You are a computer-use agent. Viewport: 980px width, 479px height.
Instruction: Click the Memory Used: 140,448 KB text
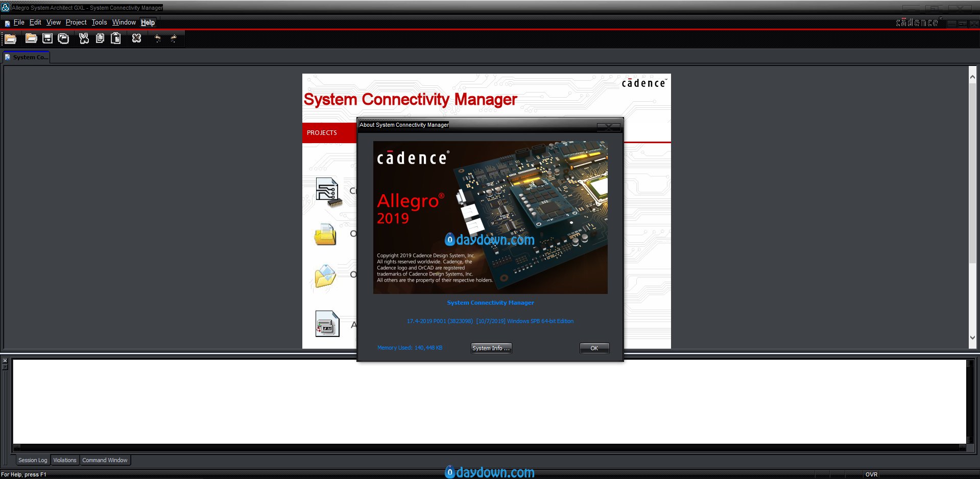pyautogui.click(x=410, y=348)
